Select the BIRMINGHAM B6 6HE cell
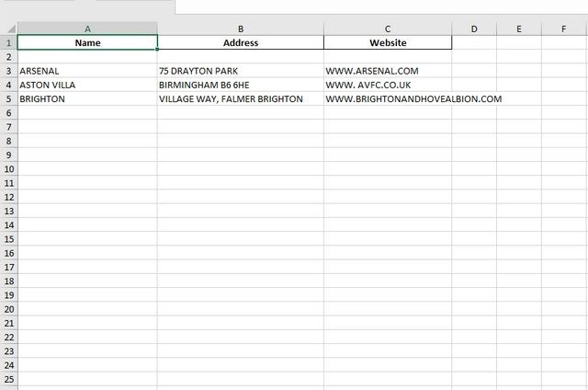The image size is (588, 390). (x=240, y=85)
